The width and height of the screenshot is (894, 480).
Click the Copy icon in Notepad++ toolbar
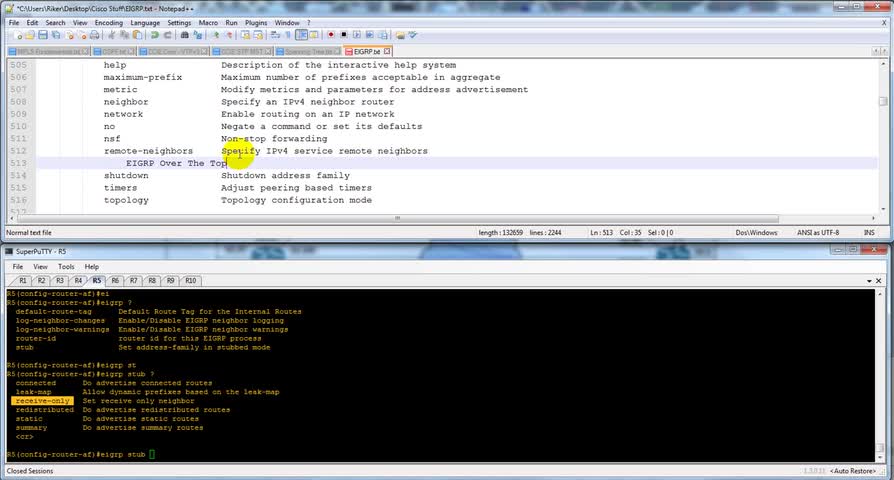[x=124, y=35]
